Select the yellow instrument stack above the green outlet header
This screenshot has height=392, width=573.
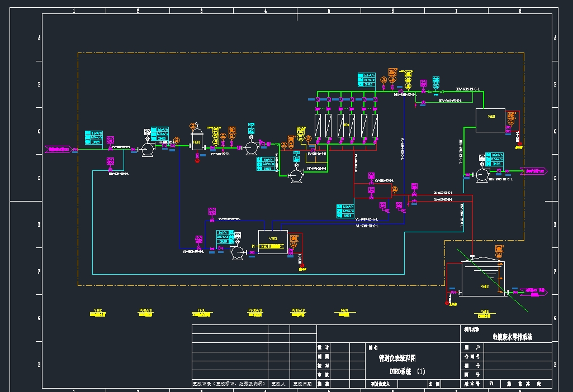[x=408, y=79]
